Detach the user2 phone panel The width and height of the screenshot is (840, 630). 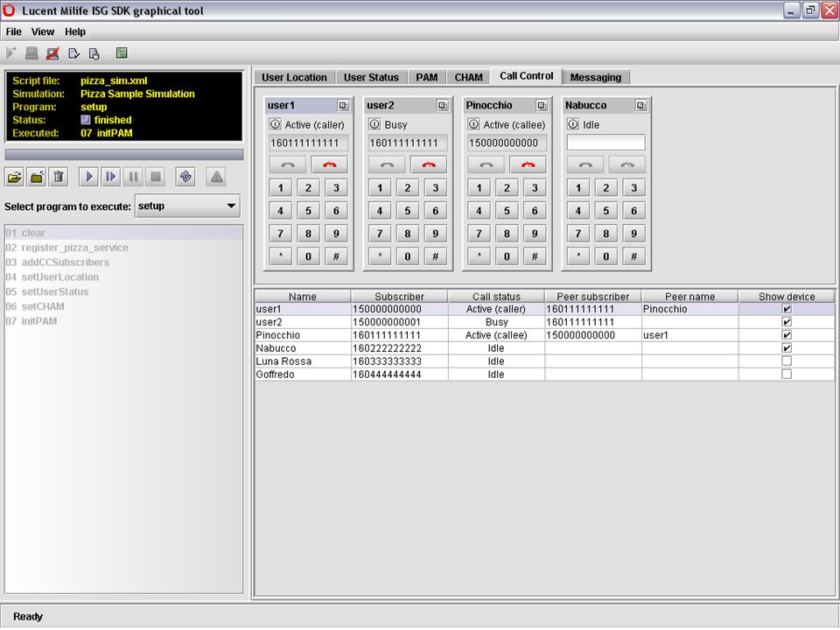pyautogui.click(x=443, y=106)
